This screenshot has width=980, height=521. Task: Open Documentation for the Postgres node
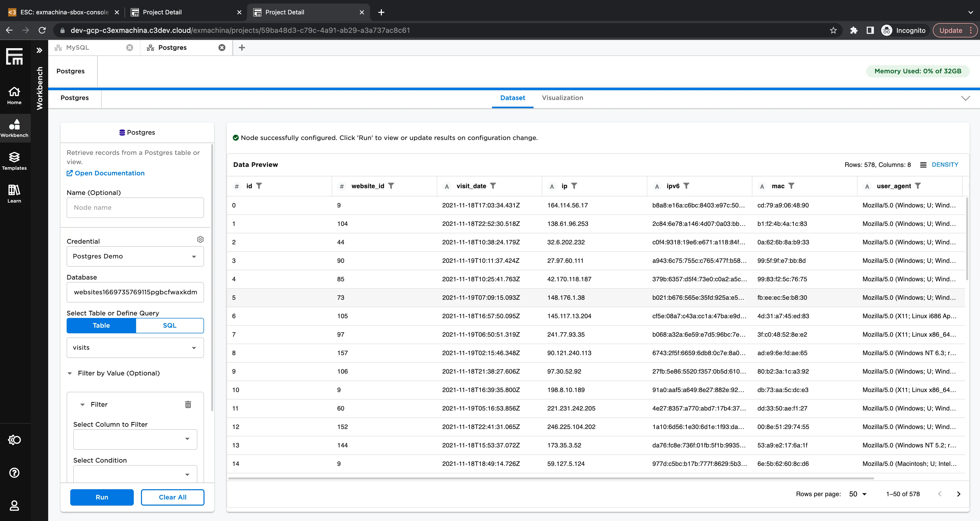click(110, 173)
